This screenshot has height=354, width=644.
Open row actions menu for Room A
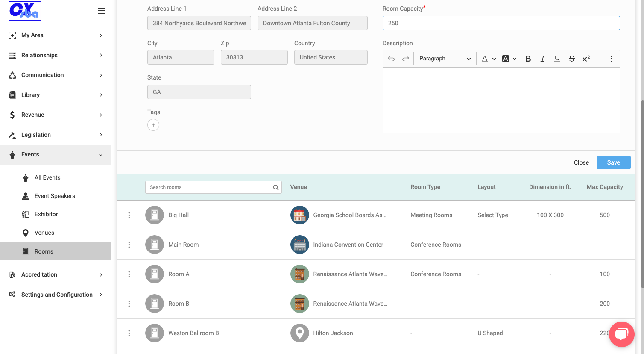(x=129, y=274)
